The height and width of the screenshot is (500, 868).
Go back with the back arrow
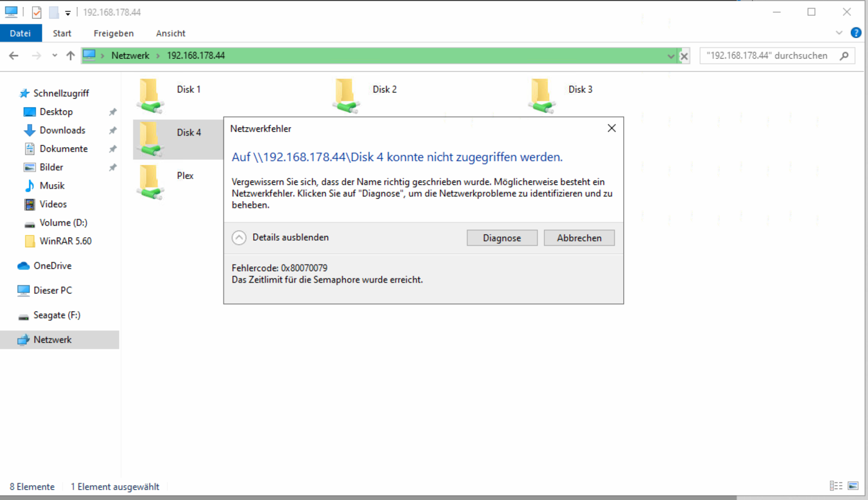14,56
